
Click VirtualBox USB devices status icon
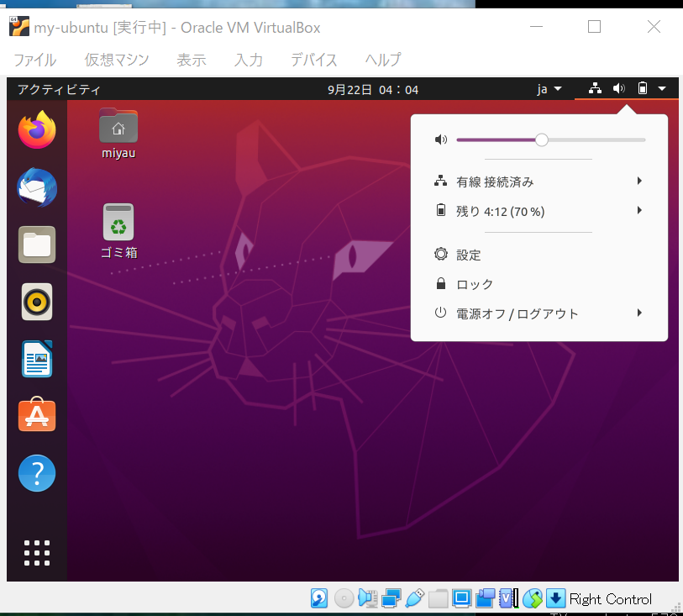click(x=414, y=598)
